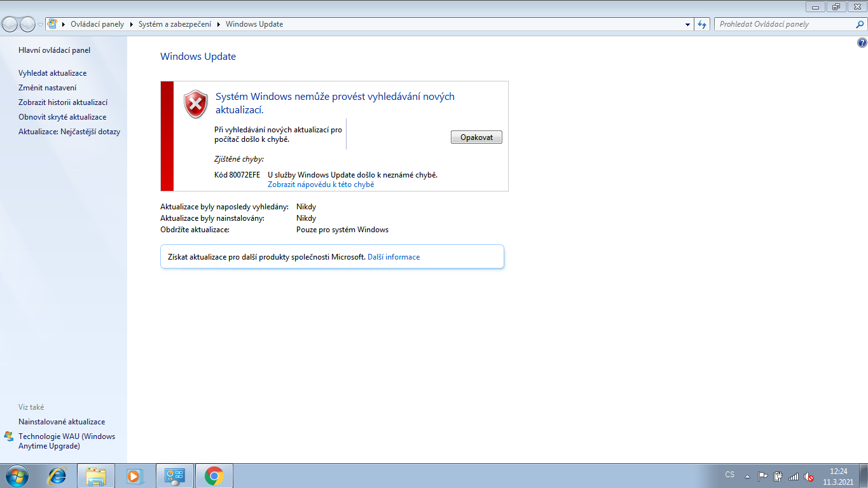Restore down the Windows Update window
Image resolution: width=868 pixels, height=488 pixels.
coord(836,6)
